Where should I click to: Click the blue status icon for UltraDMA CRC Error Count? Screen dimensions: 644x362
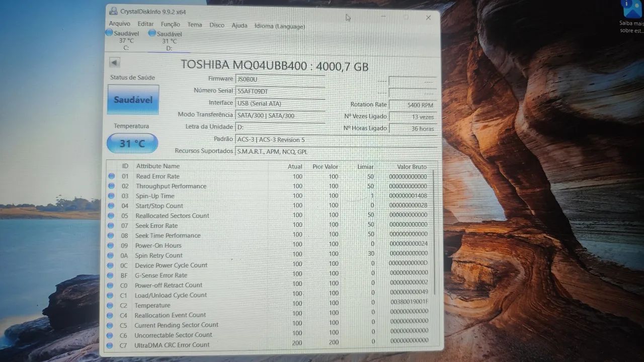(109, 345)
